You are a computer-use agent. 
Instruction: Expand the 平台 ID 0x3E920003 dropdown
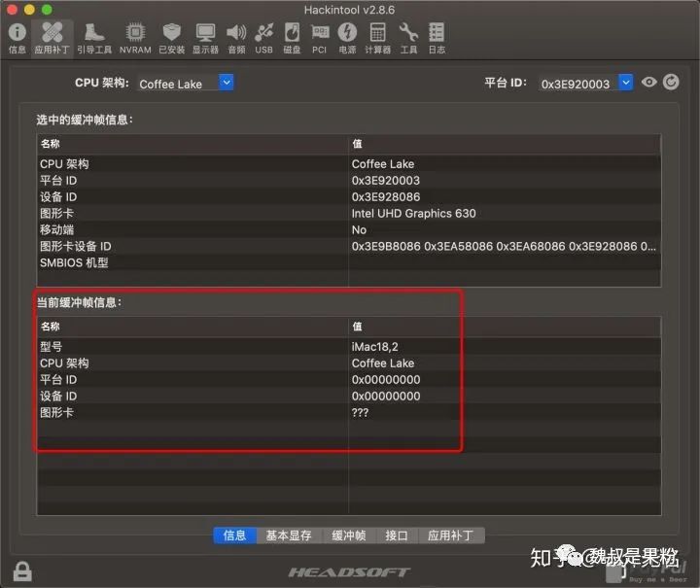(x=625, y=83)
